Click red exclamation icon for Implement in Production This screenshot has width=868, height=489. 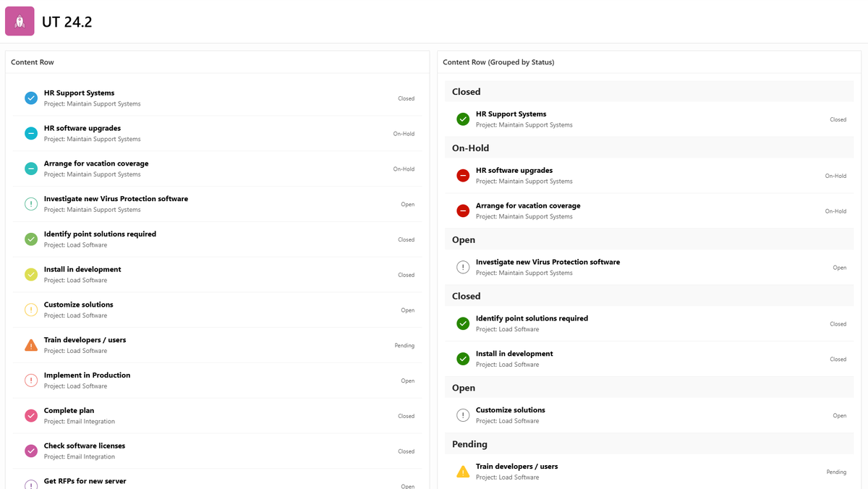pyautogui.click(x=31, y=380)
